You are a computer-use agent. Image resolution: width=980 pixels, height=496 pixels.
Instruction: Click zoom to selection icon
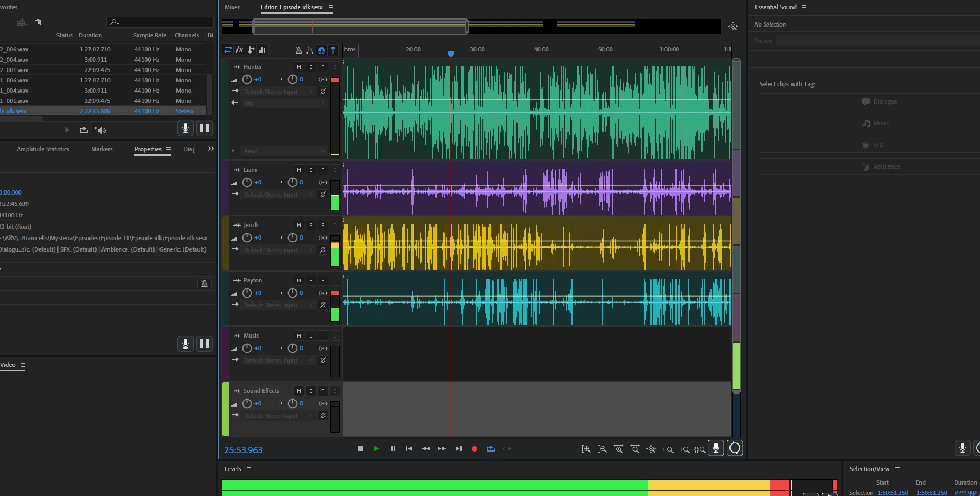point(700,449)
